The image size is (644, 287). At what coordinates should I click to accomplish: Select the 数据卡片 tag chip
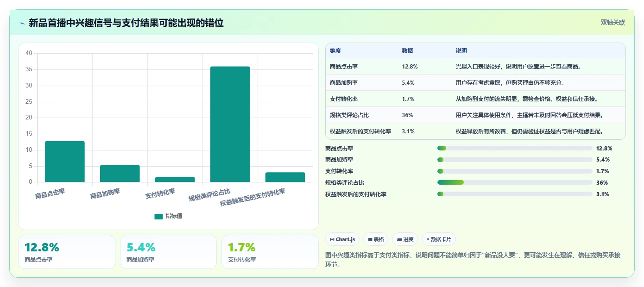(439, 239)
